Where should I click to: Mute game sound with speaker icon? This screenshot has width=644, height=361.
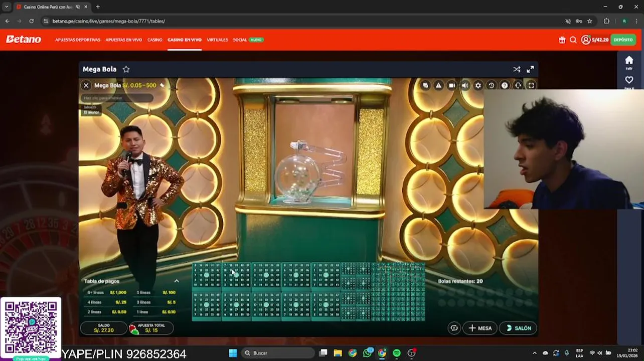pyautogui.click(x=465, y=85)
